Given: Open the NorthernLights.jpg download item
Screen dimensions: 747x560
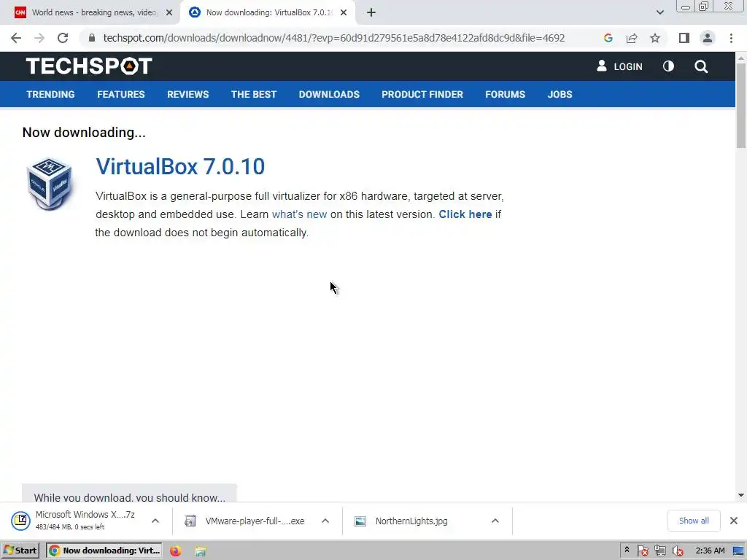Looking at the screenshot, I should click(402, 521).
